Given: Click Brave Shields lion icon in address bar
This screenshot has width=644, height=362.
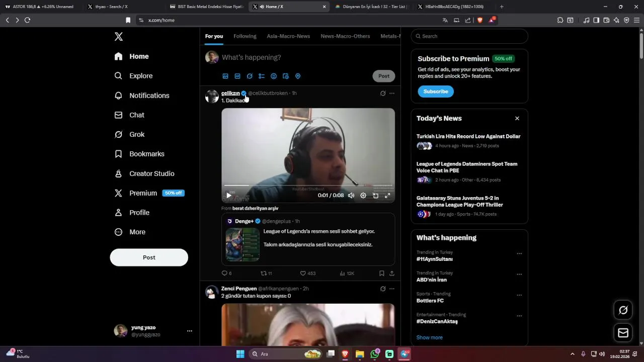Looking at the screenshot, I should pyautogui.click(x=479, y=20).
